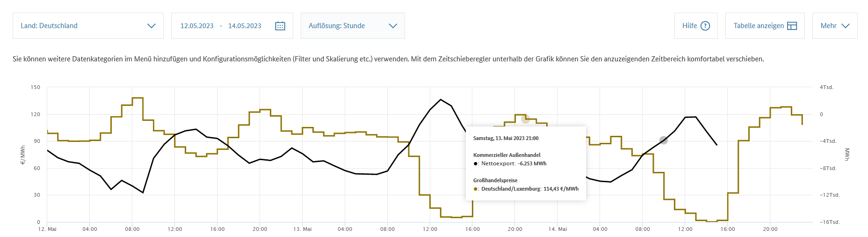Click the start date 12.05.2023

tap(197, 26)
